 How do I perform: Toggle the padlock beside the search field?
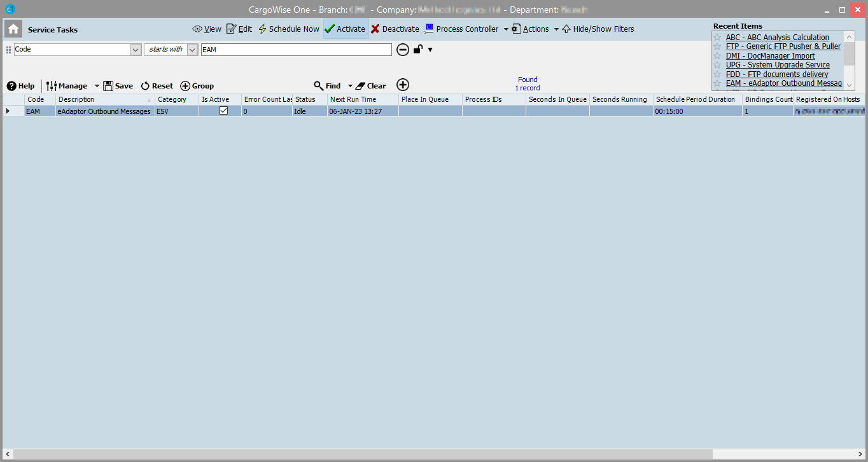point(417,49)
